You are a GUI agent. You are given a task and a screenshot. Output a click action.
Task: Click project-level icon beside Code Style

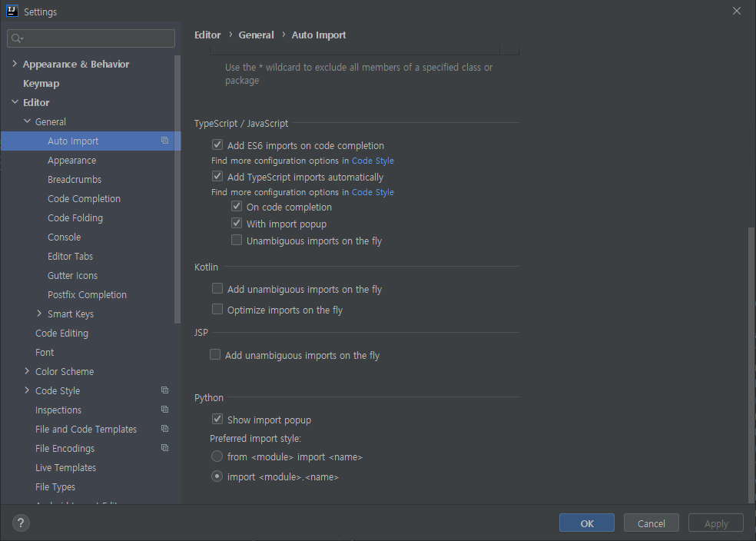coord(165,390)
